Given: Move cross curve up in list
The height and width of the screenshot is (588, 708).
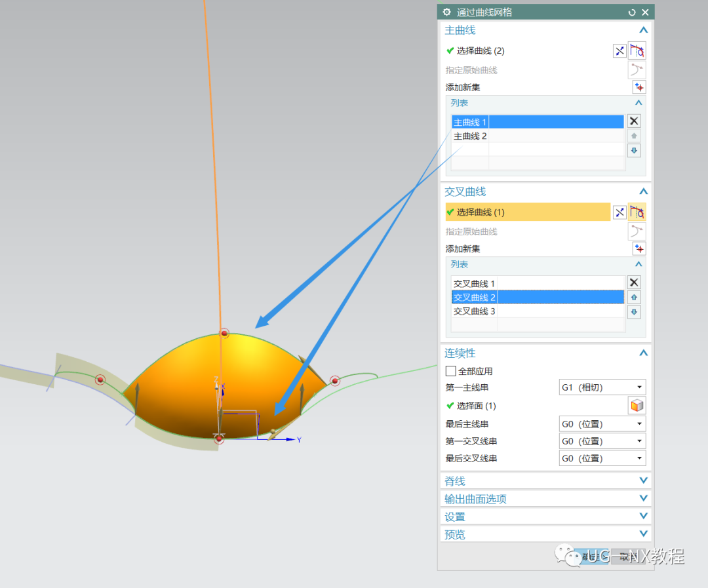Looking at the screenshot, I should [634, 297].
